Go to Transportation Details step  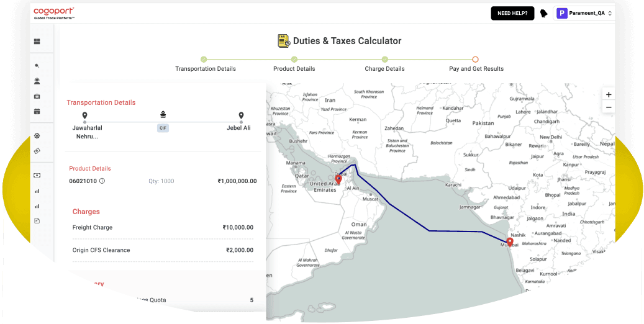coord(204,60)
